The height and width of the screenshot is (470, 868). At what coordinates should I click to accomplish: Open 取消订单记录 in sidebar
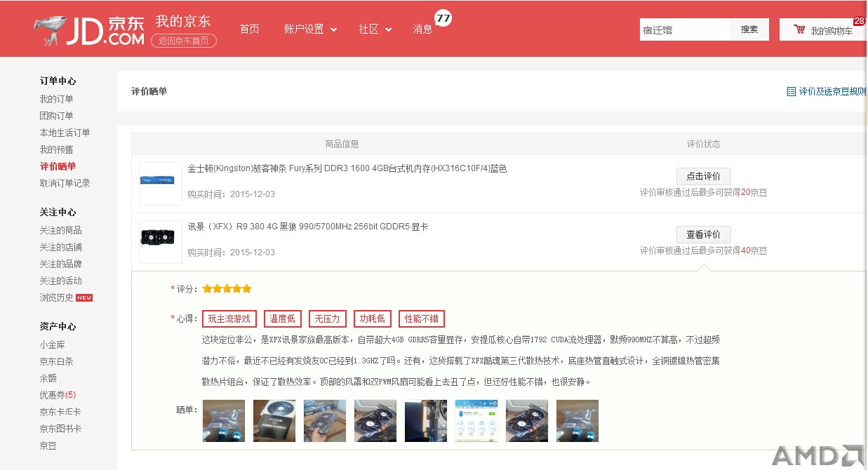(x=65, y=183)
